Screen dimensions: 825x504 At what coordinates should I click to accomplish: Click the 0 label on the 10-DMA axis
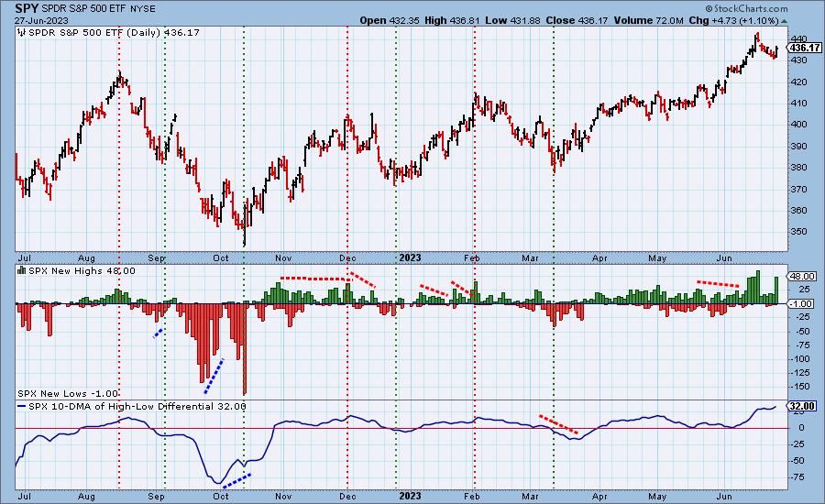tap(801, 428)
